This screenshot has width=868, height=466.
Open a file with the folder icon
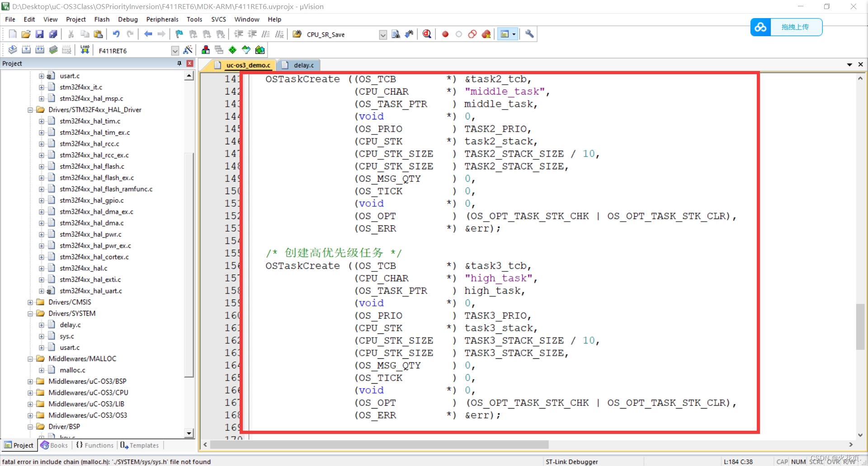(x=26, y=34)
